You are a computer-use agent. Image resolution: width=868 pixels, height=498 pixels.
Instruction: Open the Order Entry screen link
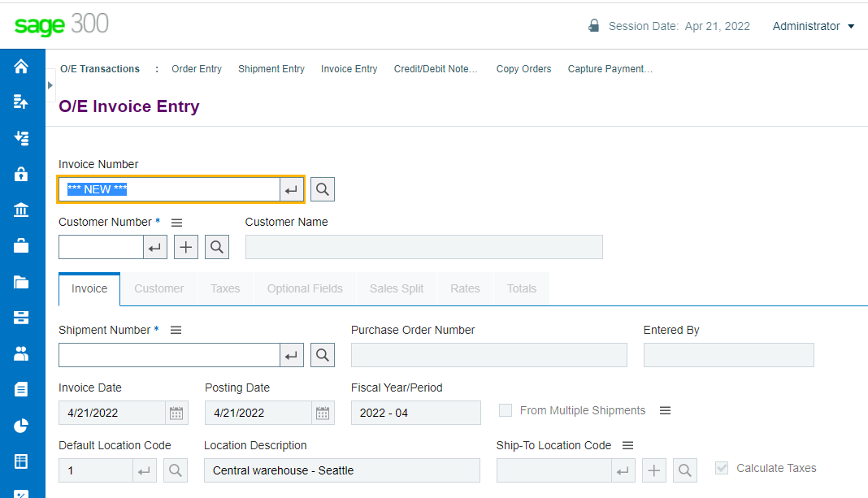click(196, 69)
